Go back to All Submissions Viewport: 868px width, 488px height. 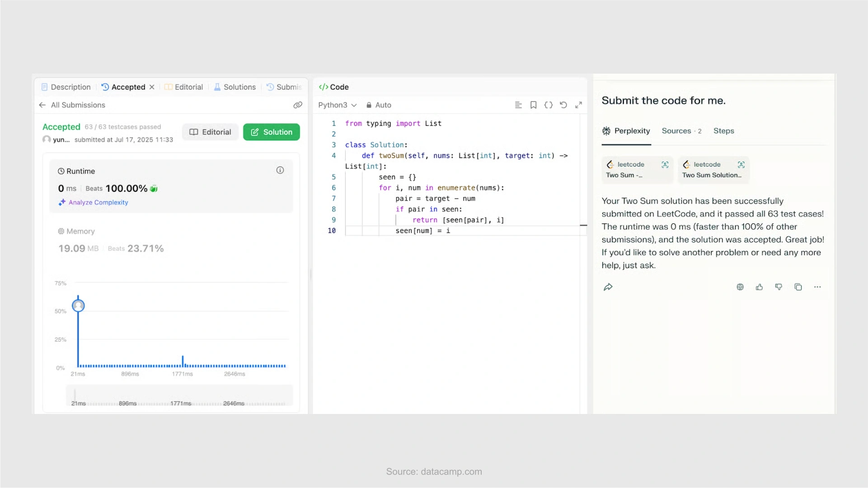pos(72,105)
